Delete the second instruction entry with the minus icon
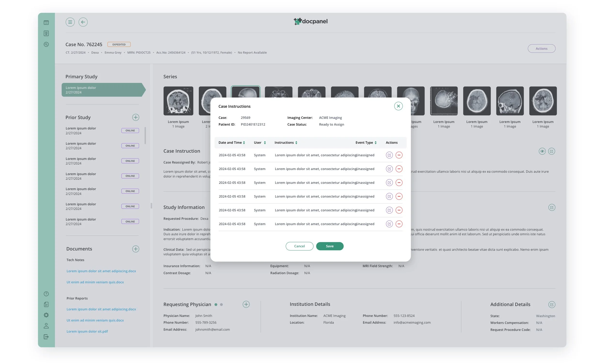Viewport: 604px width, 364px height. click(399, 169)
